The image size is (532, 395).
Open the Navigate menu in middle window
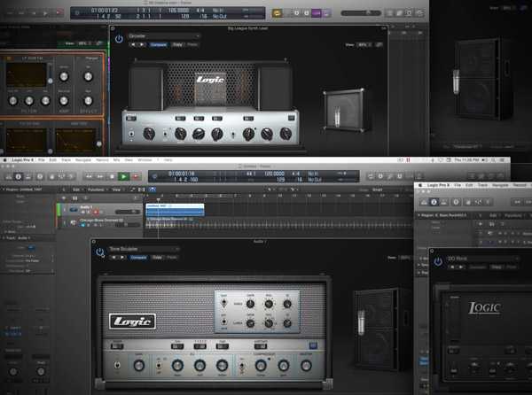[x=83, y=160]
